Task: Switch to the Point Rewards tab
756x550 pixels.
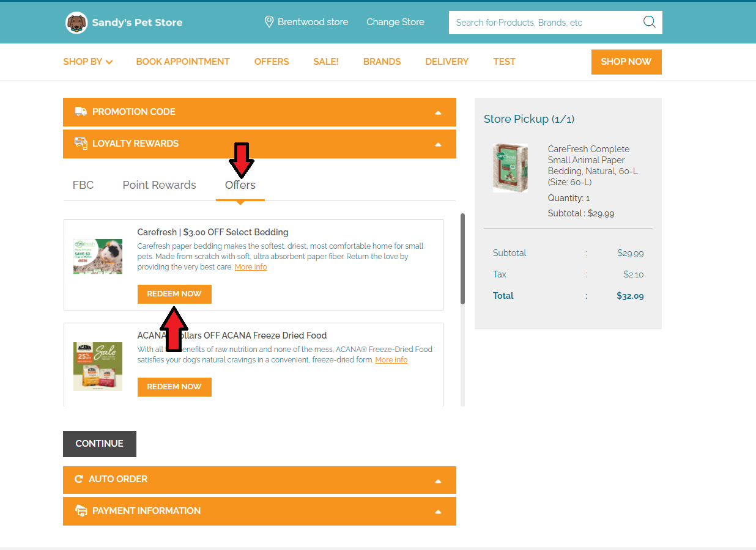Action: tap(159, 185)
